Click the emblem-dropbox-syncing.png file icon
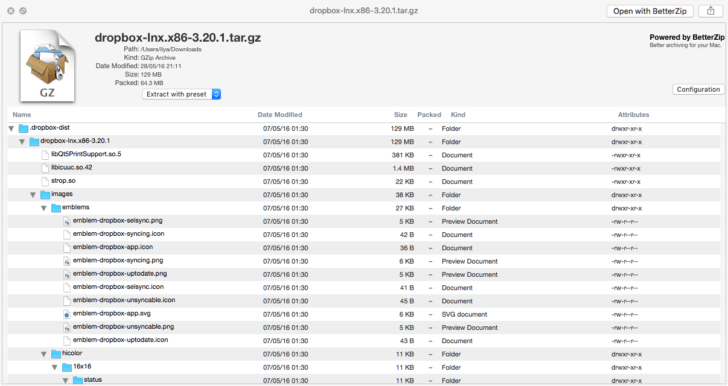This screenshot has height=386, width=728. 67,261
